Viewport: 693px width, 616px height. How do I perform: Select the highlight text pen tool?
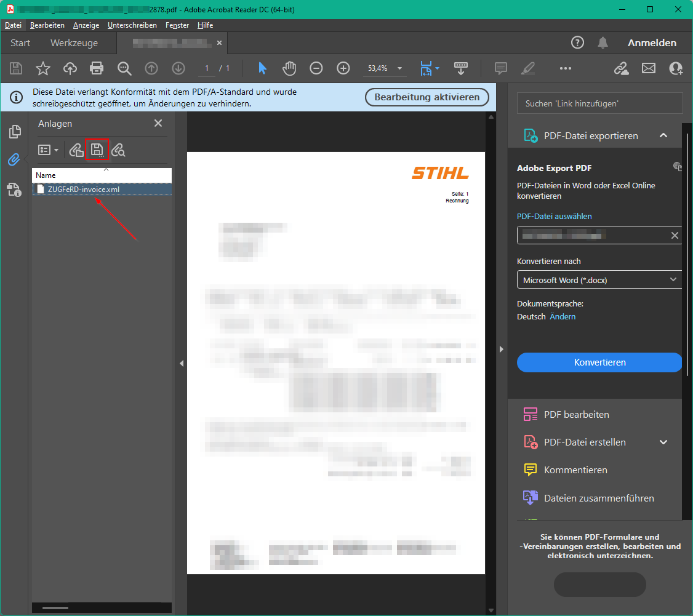pos(527,68)
